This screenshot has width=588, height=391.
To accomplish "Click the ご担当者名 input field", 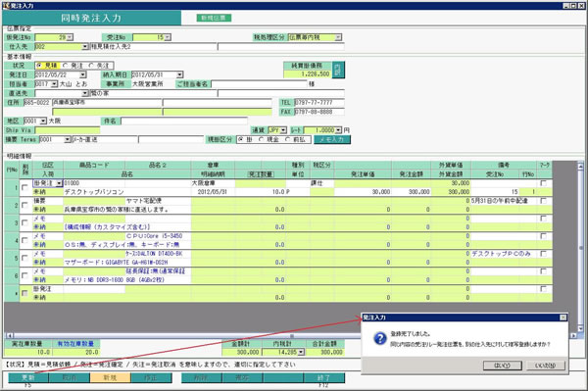I will (x=259, y=84).
